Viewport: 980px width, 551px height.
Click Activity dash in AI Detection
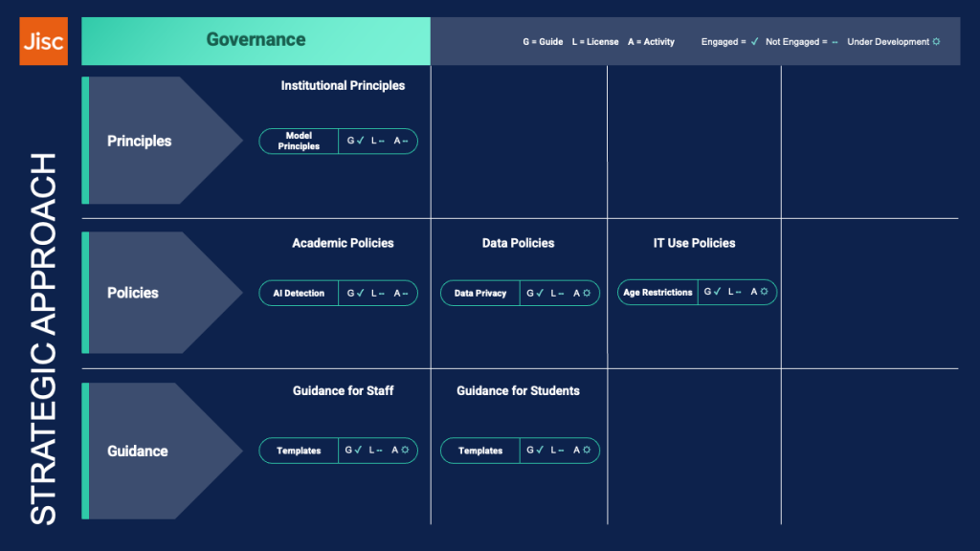pyautogui.click(x=405, y=293)
